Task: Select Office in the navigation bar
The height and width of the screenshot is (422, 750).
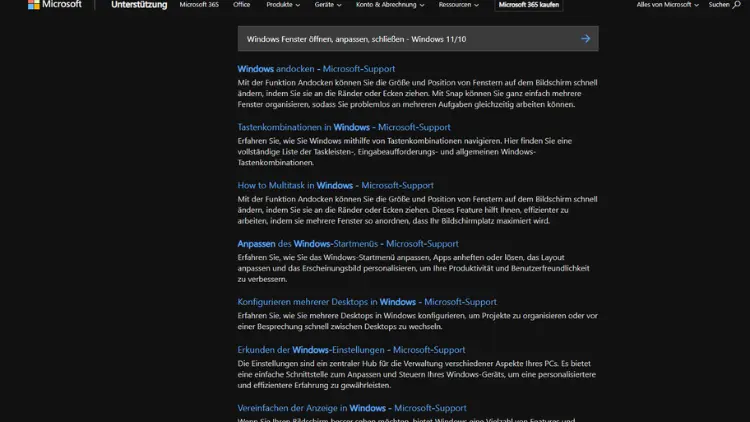Action: (241, 5)
